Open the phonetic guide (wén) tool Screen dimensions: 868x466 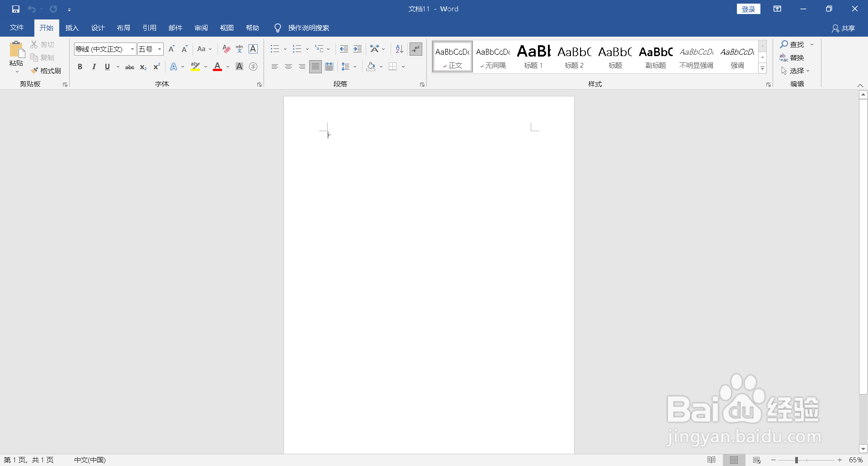click(x=240, y=49)
